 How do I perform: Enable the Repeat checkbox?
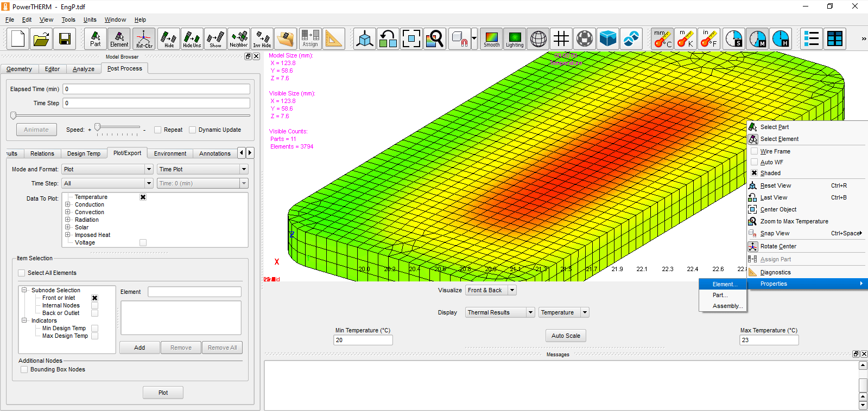(158, 130)
